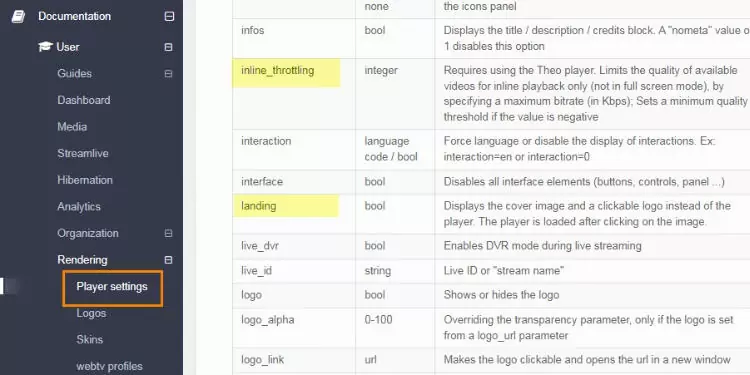Open the Player settings page
Image resolution: width=750 pixels, height=375 pixels.
click(112, 287)
